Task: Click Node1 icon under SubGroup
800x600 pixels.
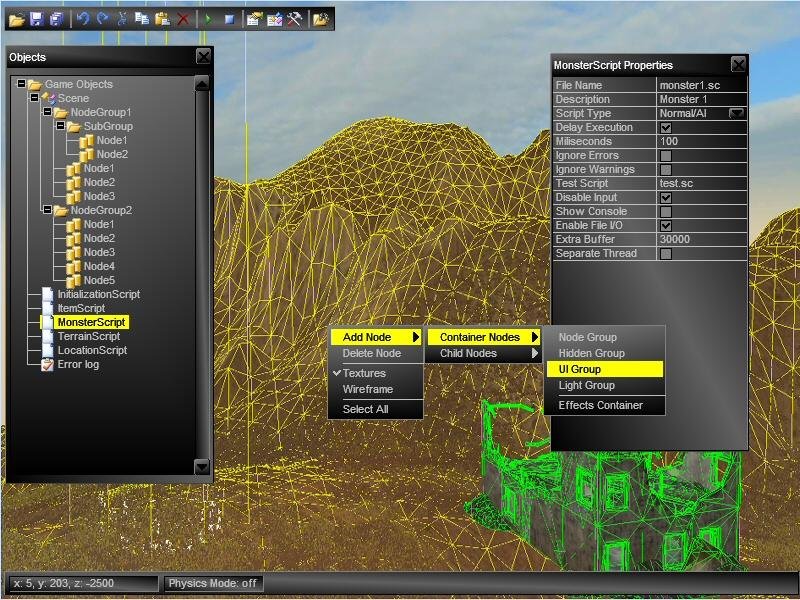Action: coord(87,140)
